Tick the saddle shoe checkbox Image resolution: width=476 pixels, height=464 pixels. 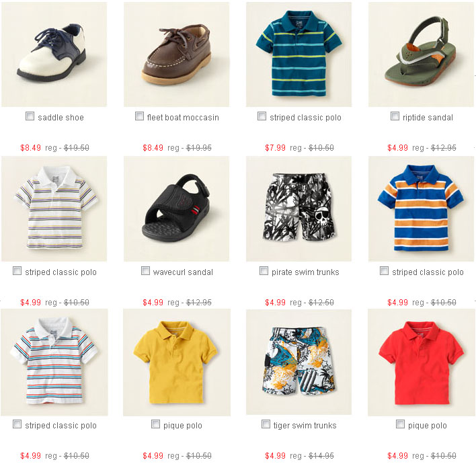[x=30, y=116]
